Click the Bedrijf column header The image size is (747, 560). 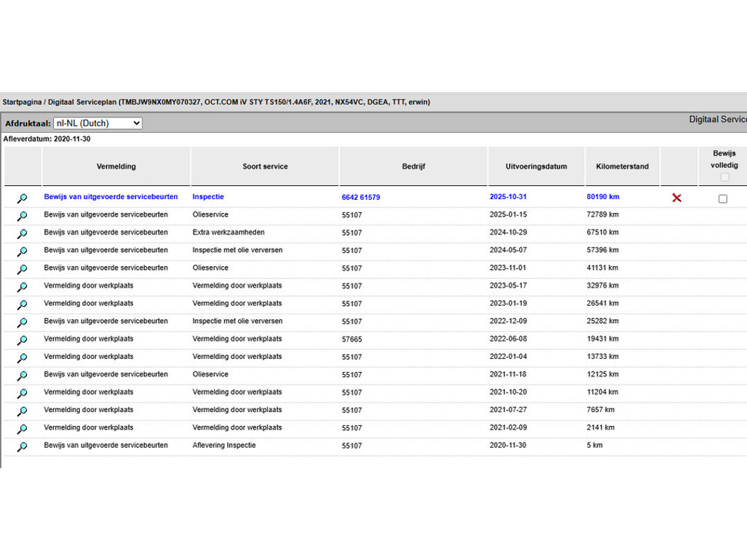[x=413, y=167]
